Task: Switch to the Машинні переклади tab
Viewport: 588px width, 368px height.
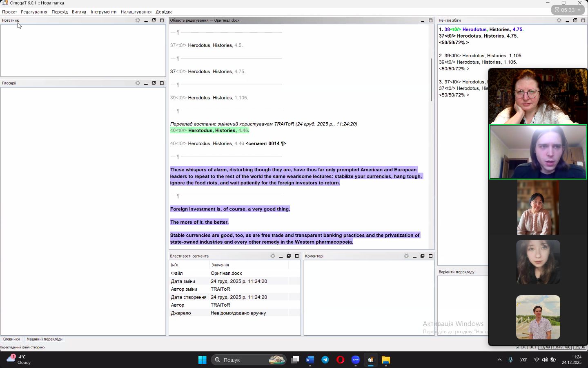Action: click(x=45, y=339)
